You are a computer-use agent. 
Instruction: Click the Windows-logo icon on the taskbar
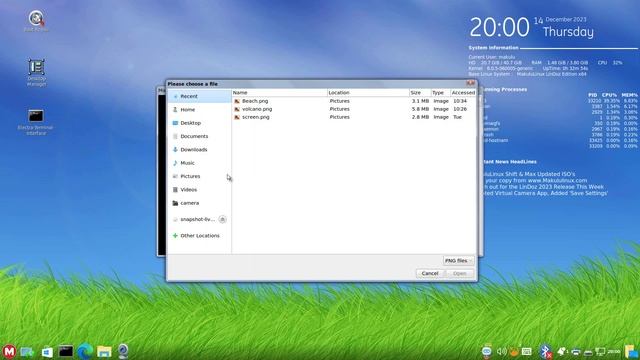coord(47,352)
